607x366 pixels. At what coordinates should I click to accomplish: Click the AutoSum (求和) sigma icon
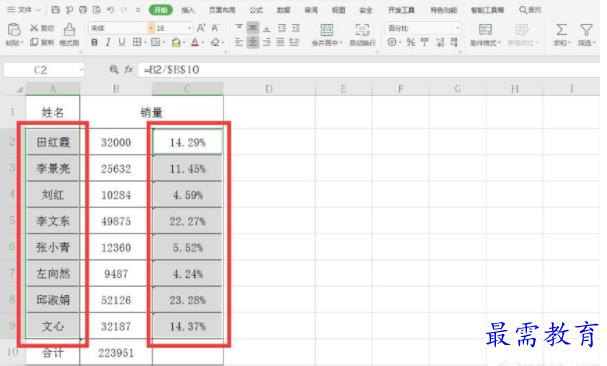click(561, 30)
